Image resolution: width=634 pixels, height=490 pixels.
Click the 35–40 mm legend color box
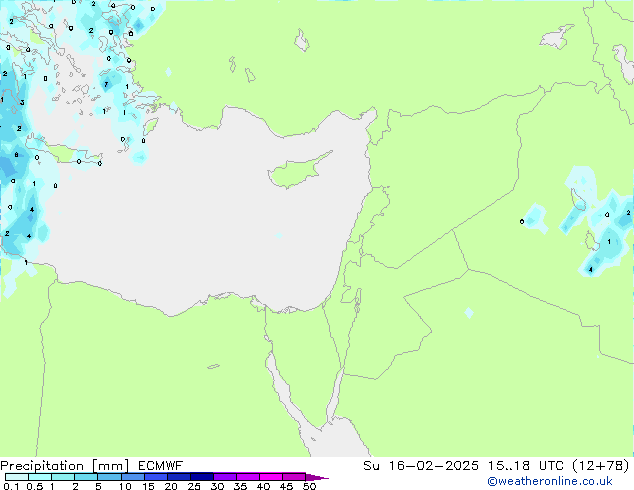(247, 477)
